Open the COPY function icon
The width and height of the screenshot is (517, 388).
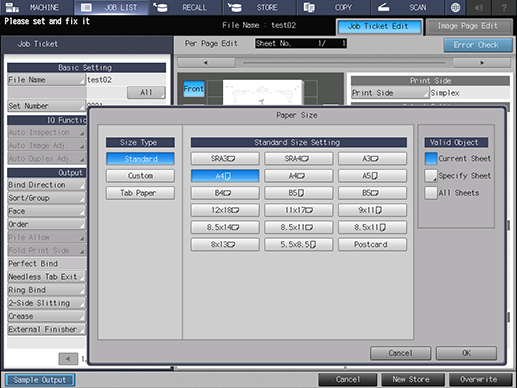(309, 7)
